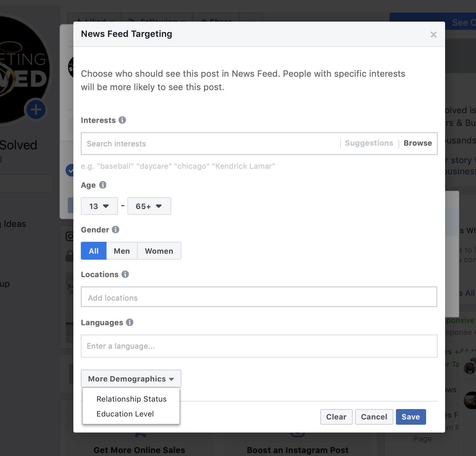Click the Clear button

tap(336, 417)
